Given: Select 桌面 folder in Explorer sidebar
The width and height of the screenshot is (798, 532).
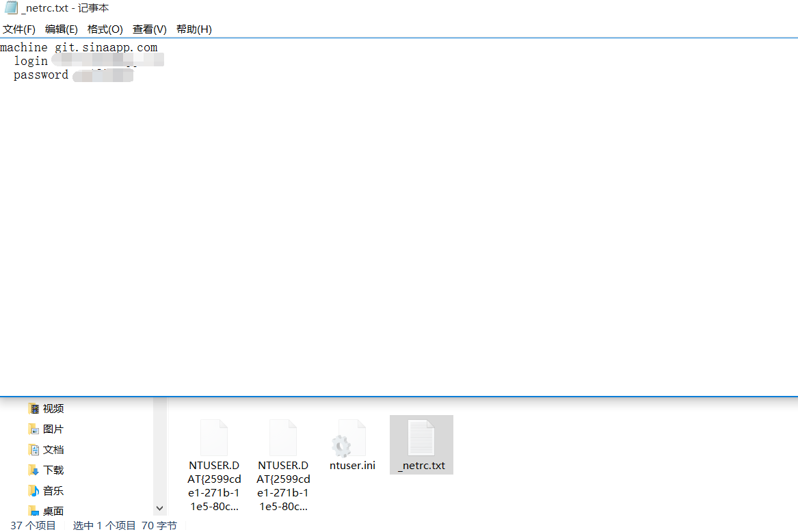Looking at the screenshot, I should point(46,511).
